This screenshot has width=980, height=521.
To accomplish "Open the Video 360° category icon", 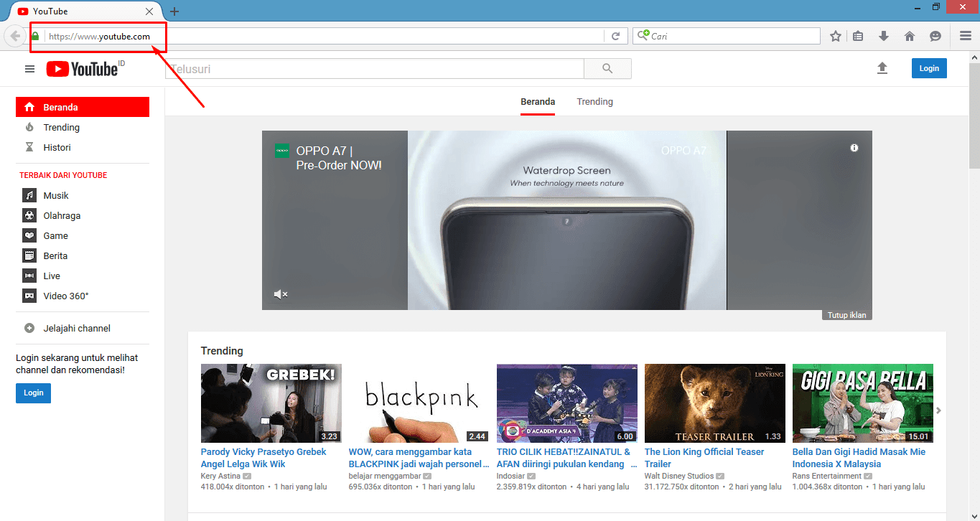I will (29, 296).
